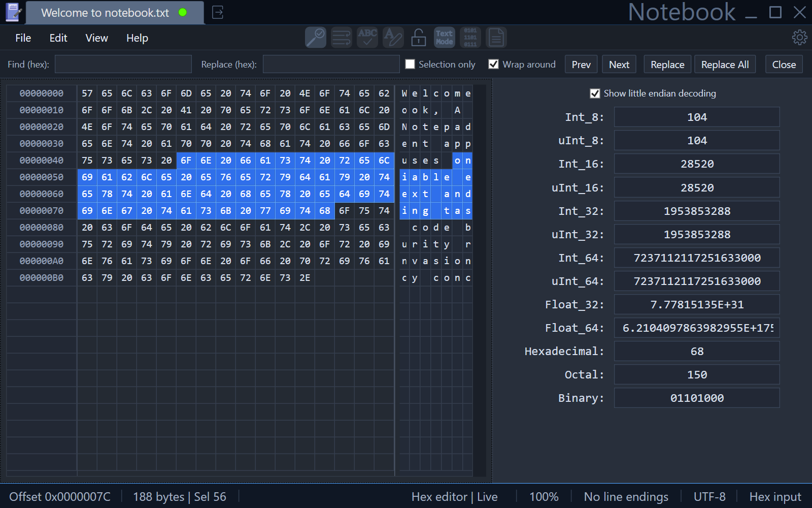
Task: Click UTF-8 encoding in status bar
Action: 709,497
